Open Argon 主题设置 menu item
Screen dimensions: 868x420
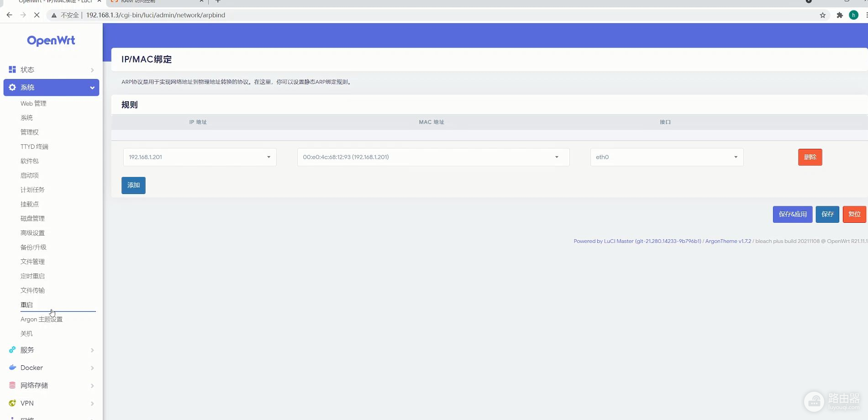(x=42, y=320)
